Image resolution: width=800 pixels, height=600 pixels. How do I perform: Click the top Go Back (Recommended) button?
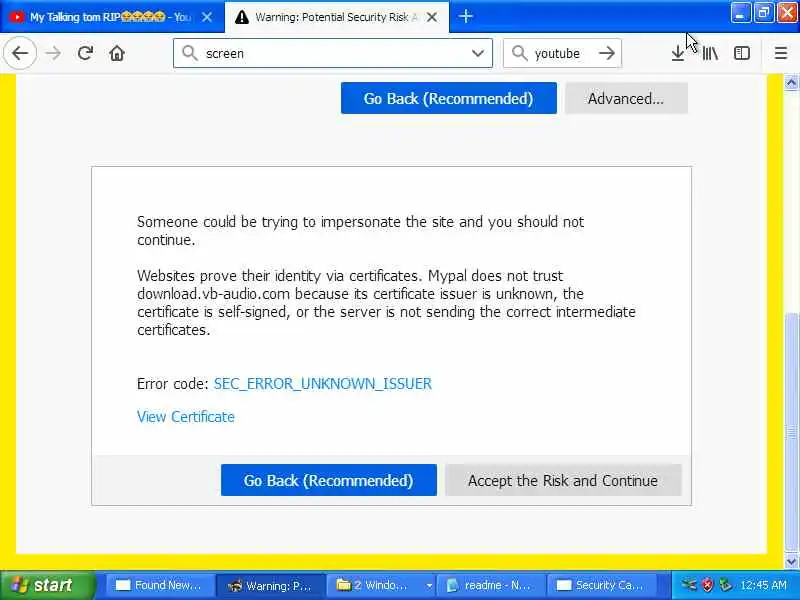coord(448,98)
